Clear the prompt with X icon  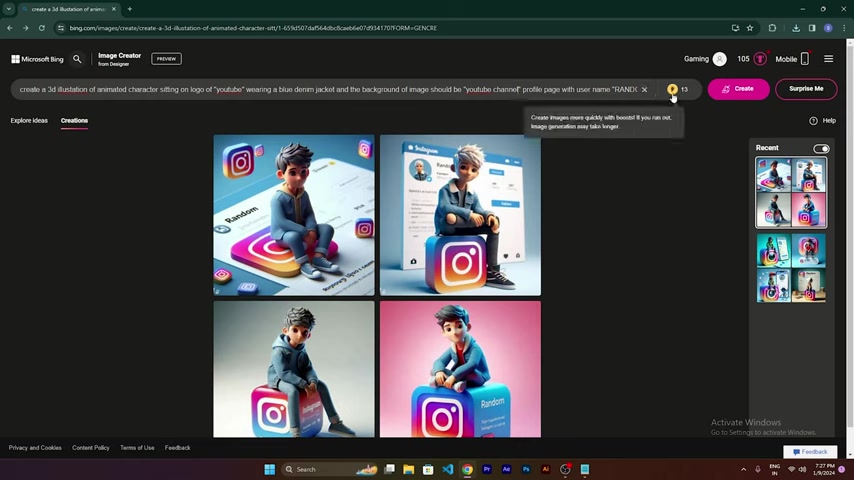[x=644, y=89]
